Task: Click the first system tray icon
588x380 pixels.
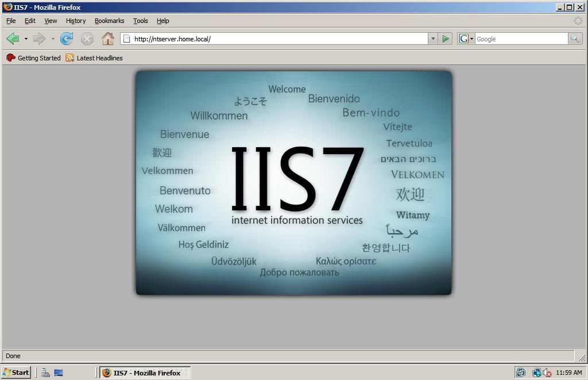Action: coord(520,373)
